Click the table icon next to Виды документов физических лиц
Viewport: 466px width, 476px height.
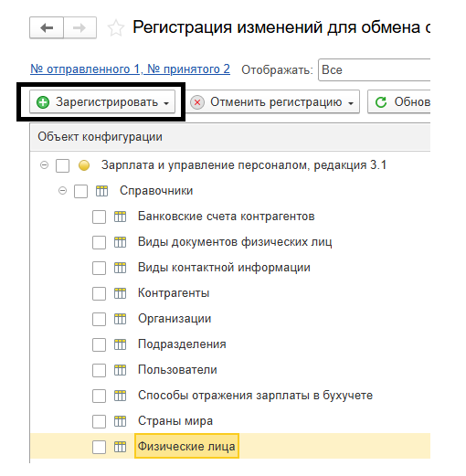point(120,242)
